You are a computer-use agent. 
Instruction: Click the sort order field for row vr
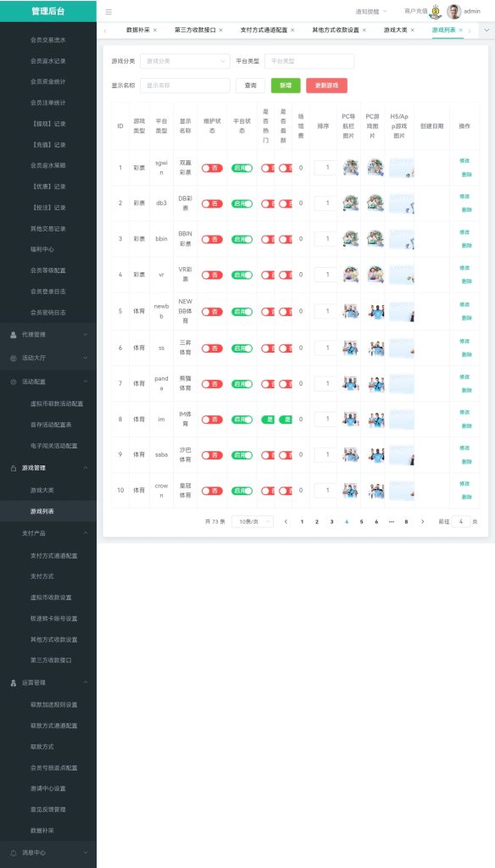point(325,275)
